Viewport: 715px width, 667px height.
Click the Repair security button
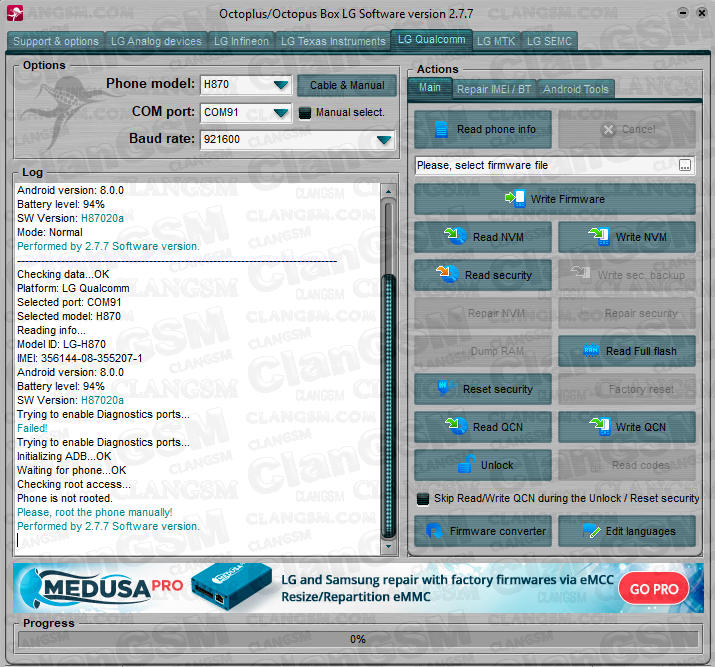click(x=627, y=313)
